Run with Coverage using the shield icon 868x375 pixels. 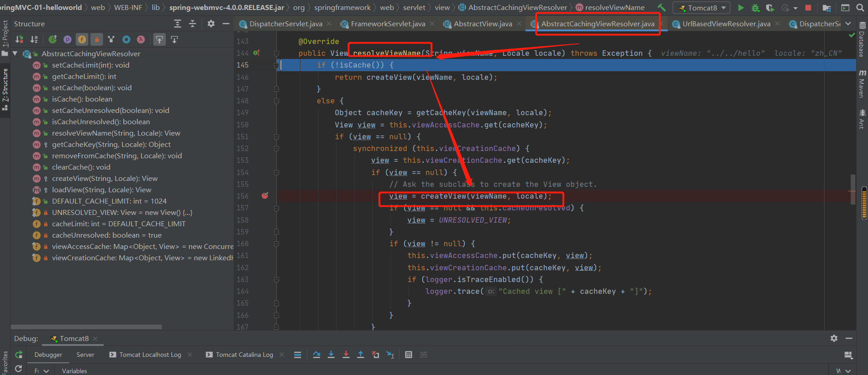click(770, 8)
